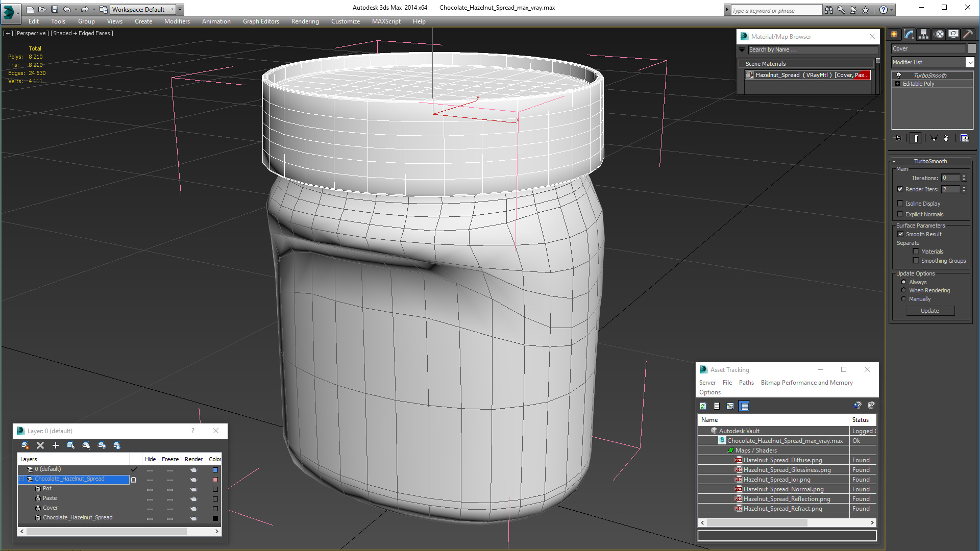Image resolution: width=980 pixels, height=551 pixels.
Task: Toggle Smooth Result checkbox
Action: point(901,234)
